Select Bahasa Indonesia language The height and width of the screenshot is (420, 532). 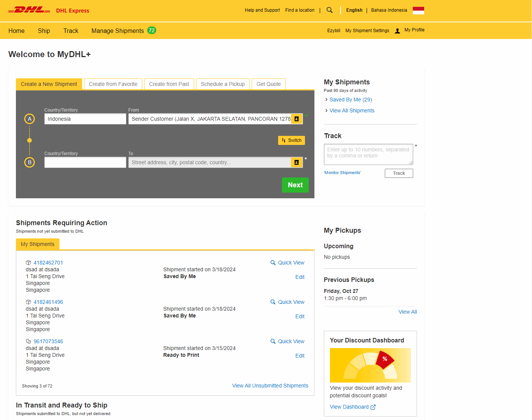pyautogui.click(x=389, y=10)
